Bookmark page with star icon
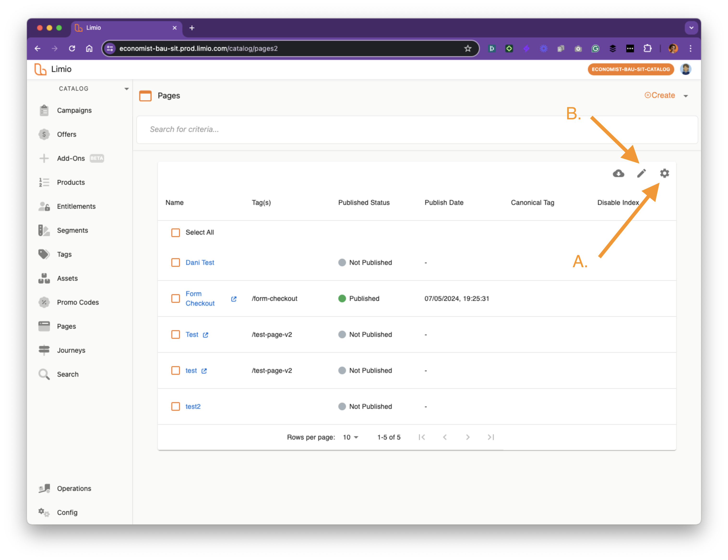Screen dimensions: 728x560 (x=468, y=49)
